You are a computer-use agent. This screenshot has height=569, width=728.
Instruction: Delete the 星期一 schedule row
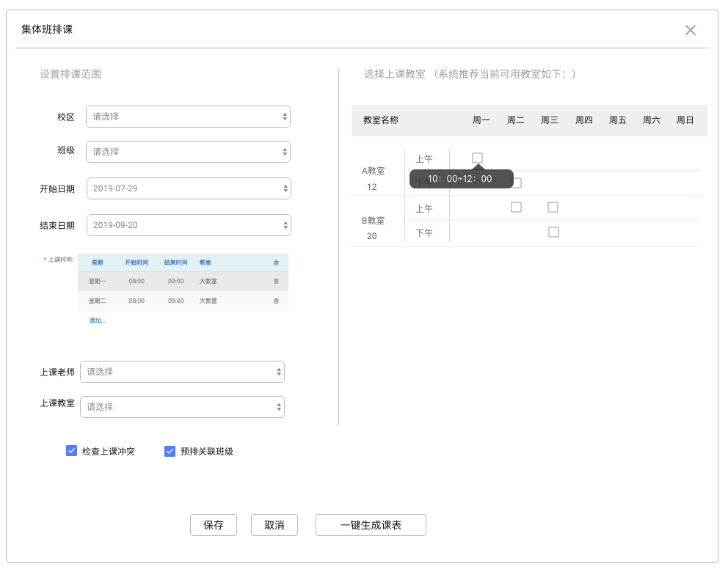pyautogui.click(x=276, y=281)
